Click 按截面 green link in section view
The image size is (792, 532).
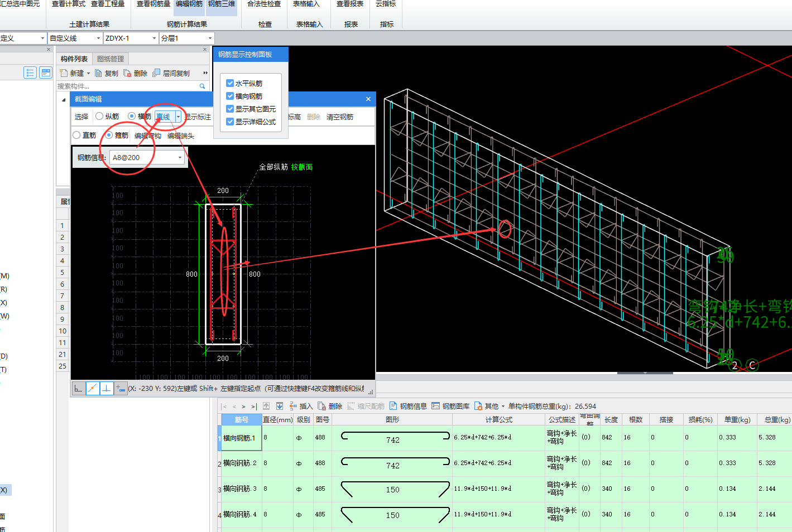[x=302, y=167]
